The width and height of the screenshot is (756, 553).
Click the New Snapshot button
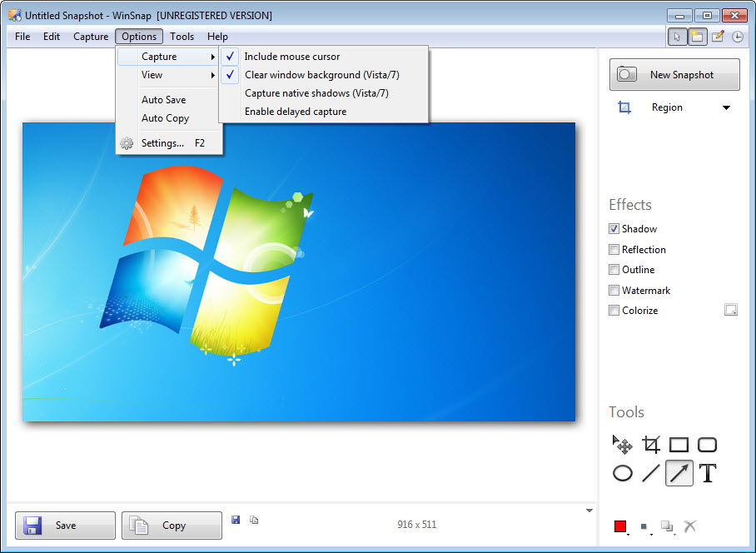[674, 75]
